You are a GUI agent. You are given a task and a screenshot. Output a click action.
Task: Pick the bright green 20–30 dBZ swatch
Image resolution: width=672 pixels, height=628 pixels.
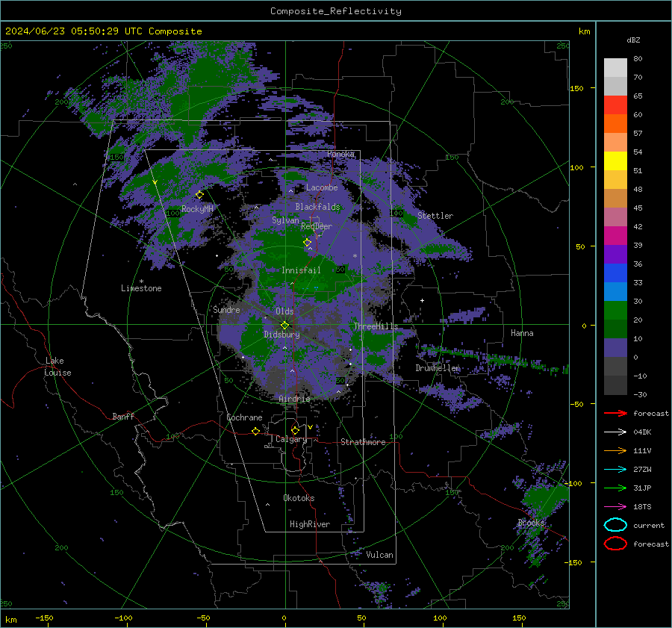coord(615,310)
